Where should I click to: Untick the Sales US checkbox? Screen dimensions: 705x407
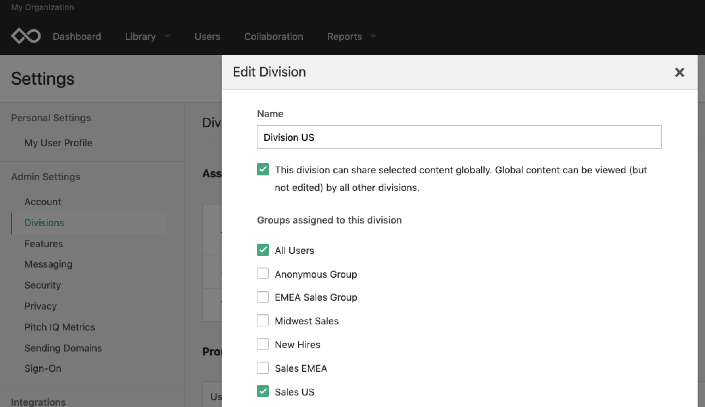pos(263,391)
